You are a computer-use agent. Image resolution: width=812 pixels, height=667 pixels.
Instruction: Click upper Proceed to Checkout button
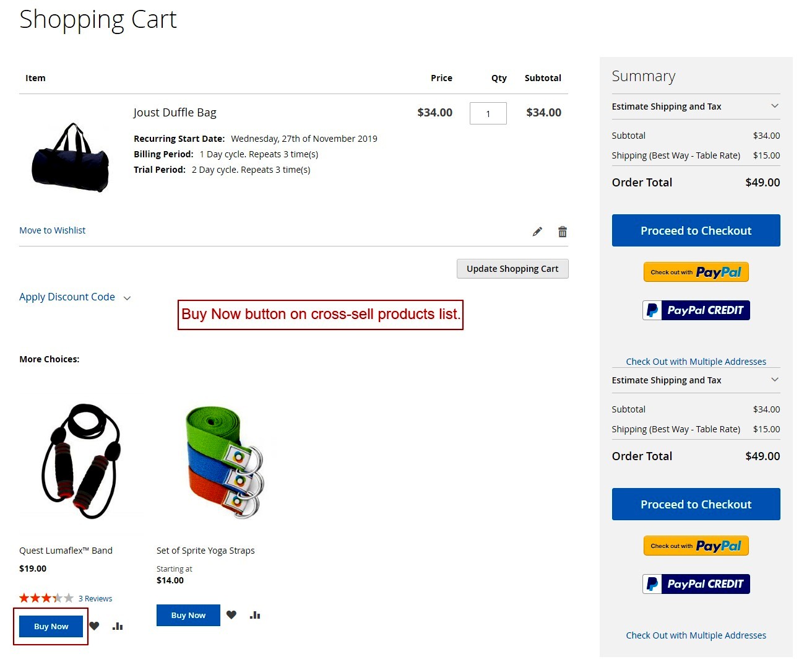click(696, 230)
